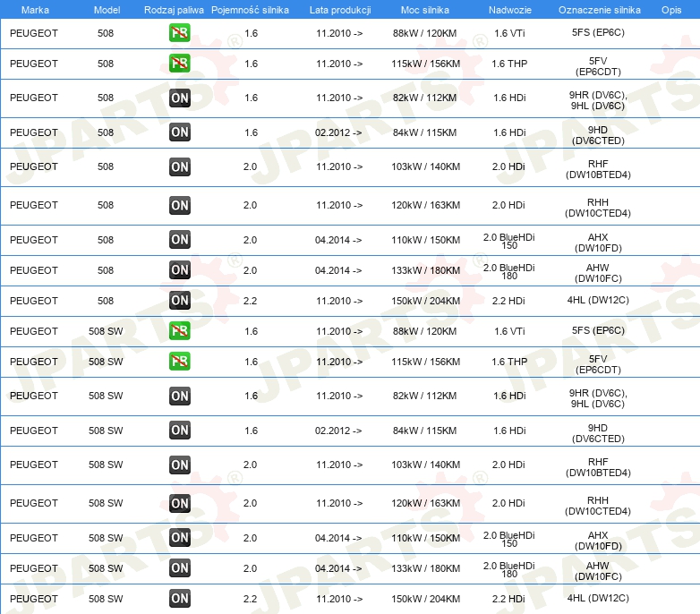The width and height of the screenshot is (700, 614).
Task: Click 2.2 capacity cell for 508 SW
Action: pyautogui.click(x=250, y=599)
